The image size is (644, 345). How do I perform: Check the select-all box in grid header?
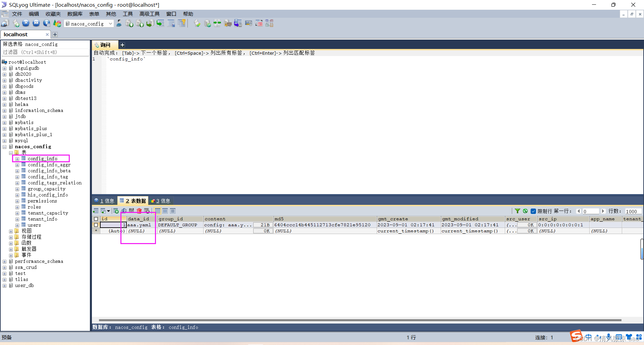(x=96, y=219)
